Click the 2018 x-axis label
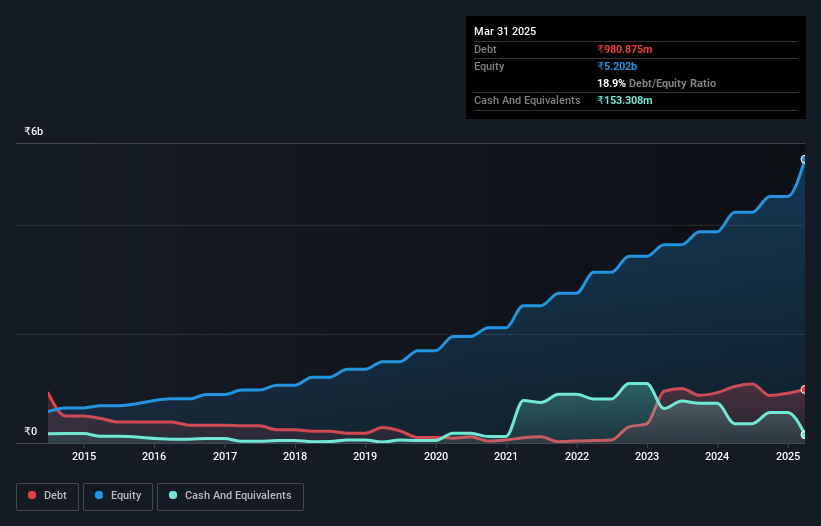 [295, 456]
